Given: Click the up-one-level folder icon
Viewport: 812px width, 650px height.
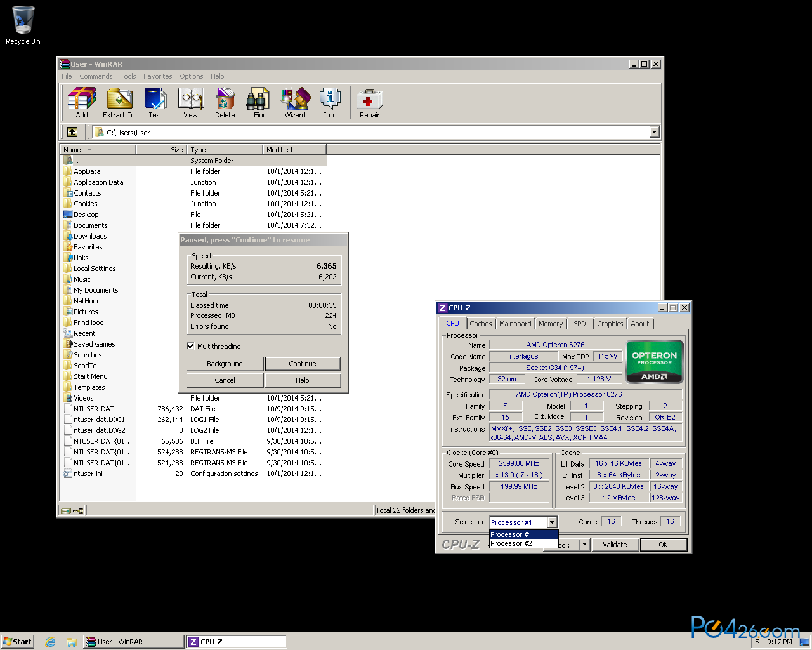Looking at the screenshot, I should [72, 132].
